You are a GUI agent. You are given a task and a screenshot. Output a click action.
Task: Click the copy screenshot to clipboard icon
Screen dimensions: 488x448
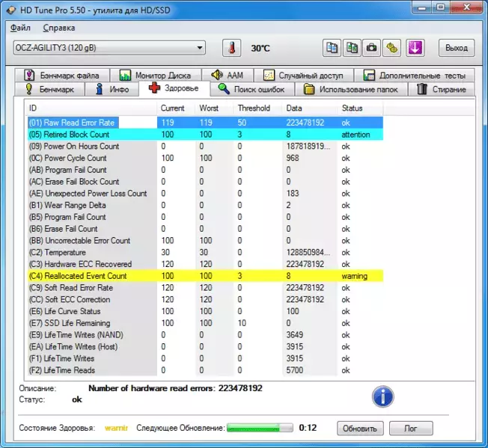[352, 48]
